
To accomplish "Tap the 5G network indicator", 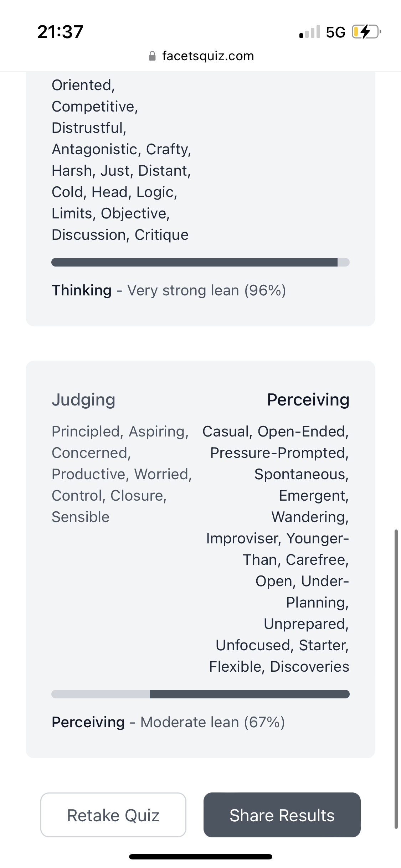I will (x=335, y=32).
